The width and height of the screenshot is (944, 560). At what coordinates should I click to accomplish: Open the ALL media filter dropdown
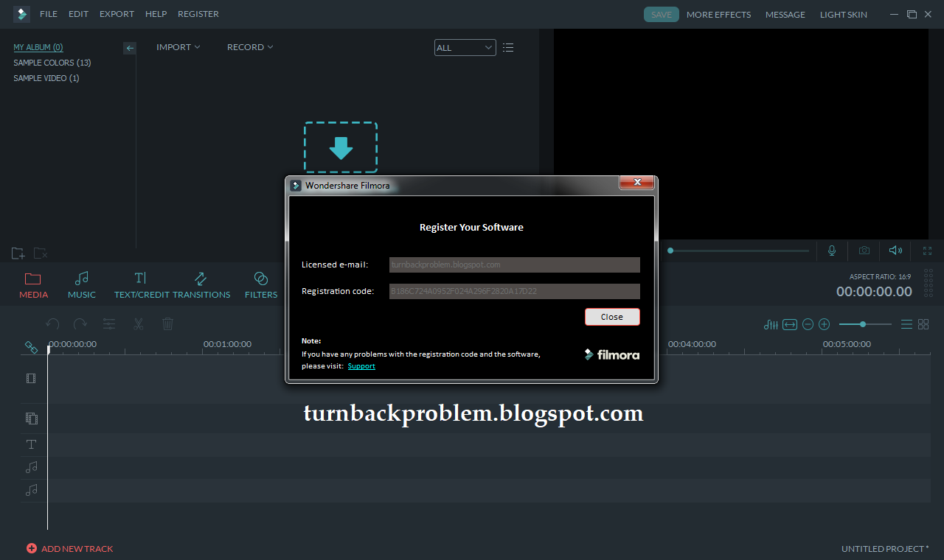(x=465, y=46)
